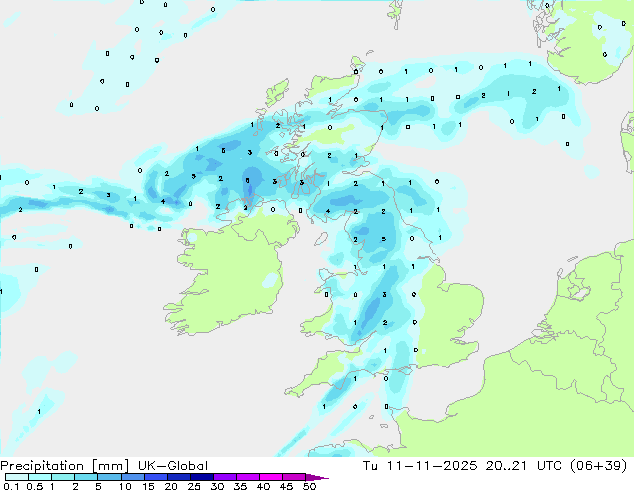Click the 2–5 mm legend swatch
Screen dimensions: 634x490
(x=86, y=477)
